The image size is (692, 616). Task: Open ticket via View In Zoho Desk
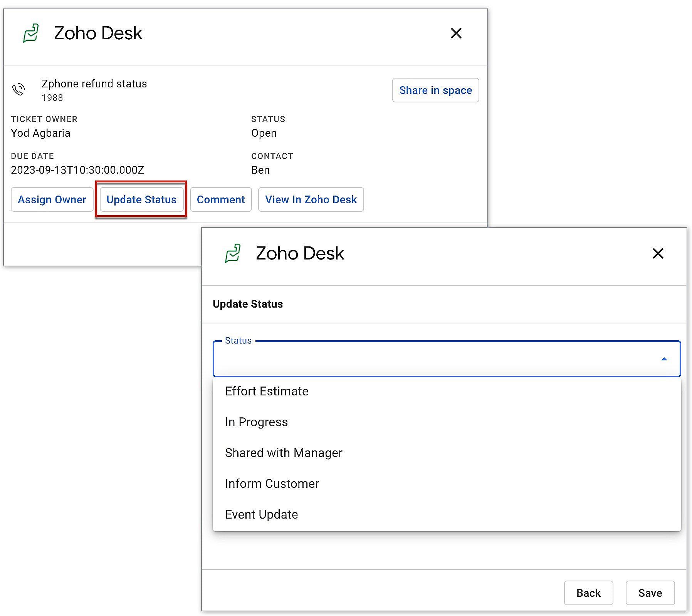click(311, 199)
